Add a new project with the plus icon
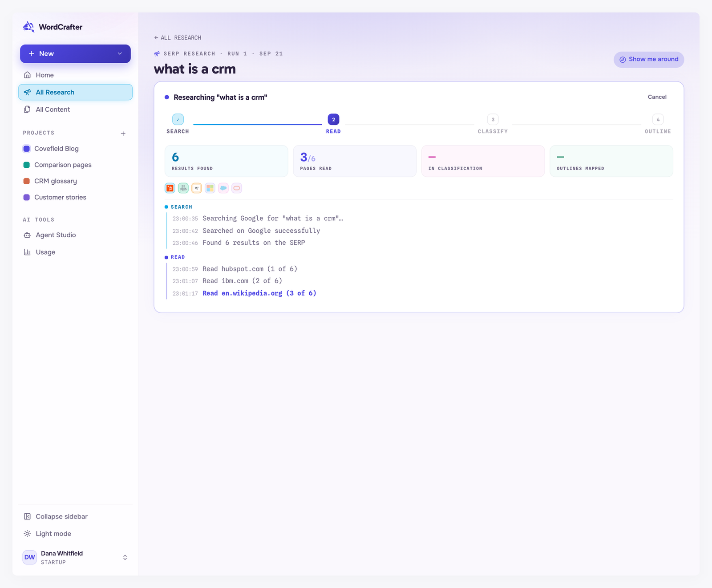Viewport: 712px width, 588px height. [x=123, y=134]
